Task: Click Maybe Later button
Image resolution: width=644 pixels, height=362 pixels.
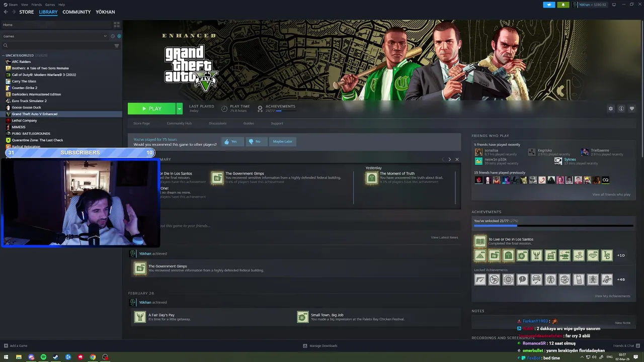Action: (x=282, y=141)
